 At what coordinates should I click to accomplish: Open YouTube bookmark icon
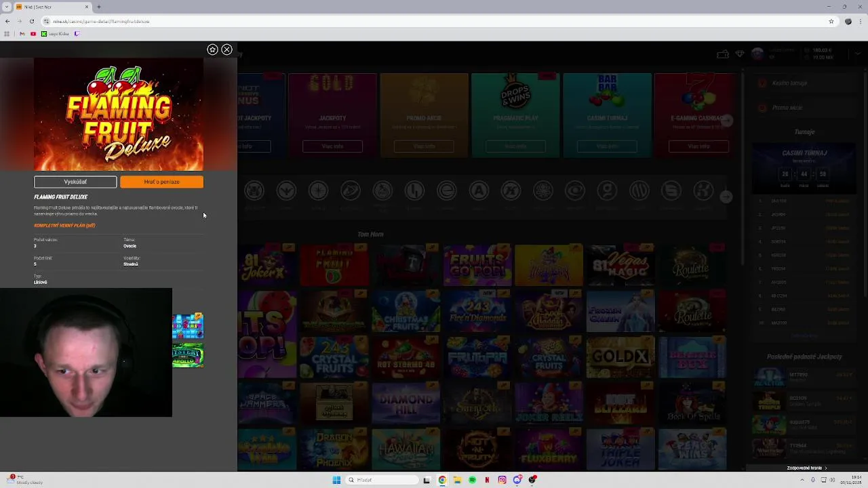[33, 34]
